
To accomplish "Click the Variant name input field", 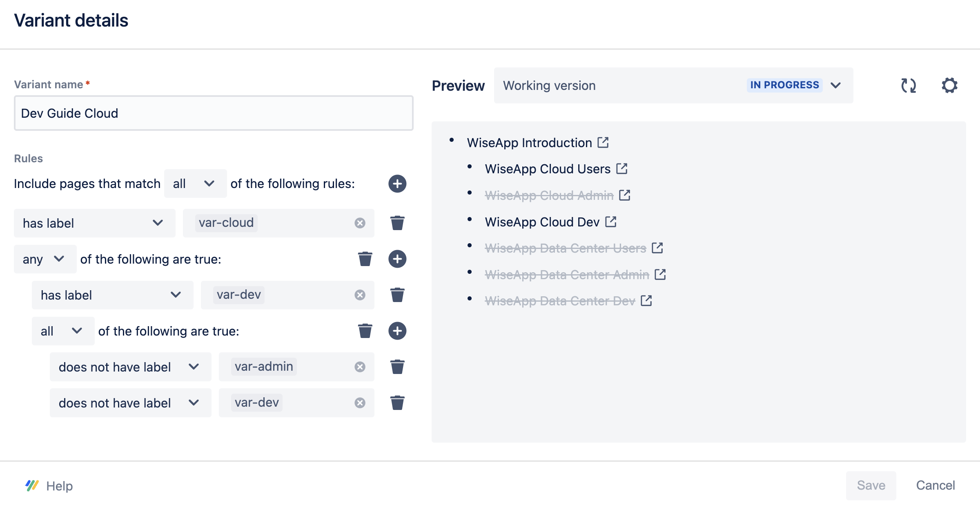I will (213, 113).
